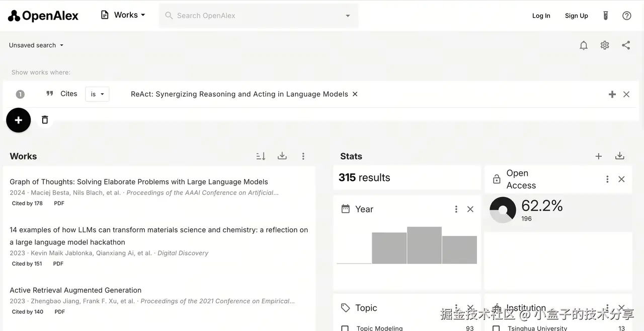Change the Cites "is" operator dropdown

[97, 94]
